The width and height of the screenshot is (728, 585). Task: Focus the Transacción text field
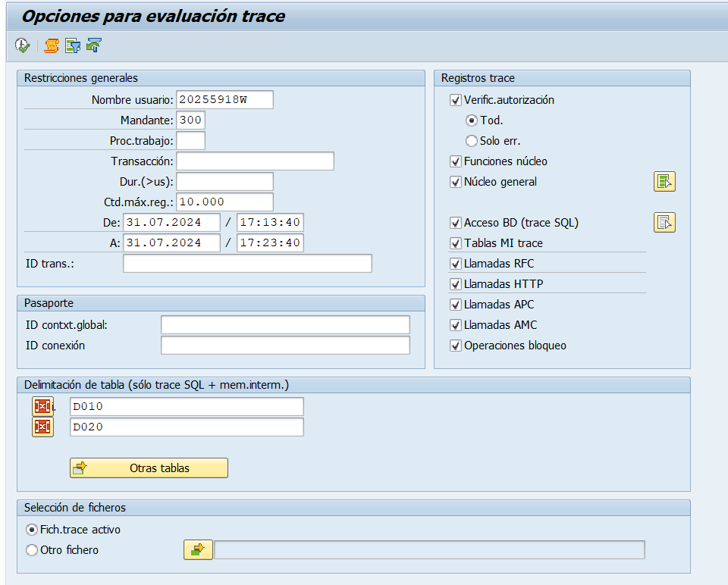(x=255, y=161)
